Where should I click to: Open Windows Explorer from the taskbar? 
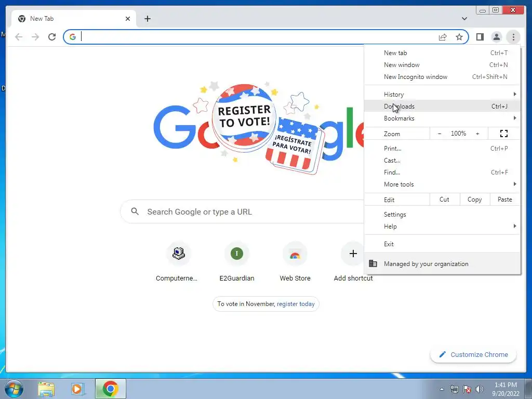click(x=46, y=389)
